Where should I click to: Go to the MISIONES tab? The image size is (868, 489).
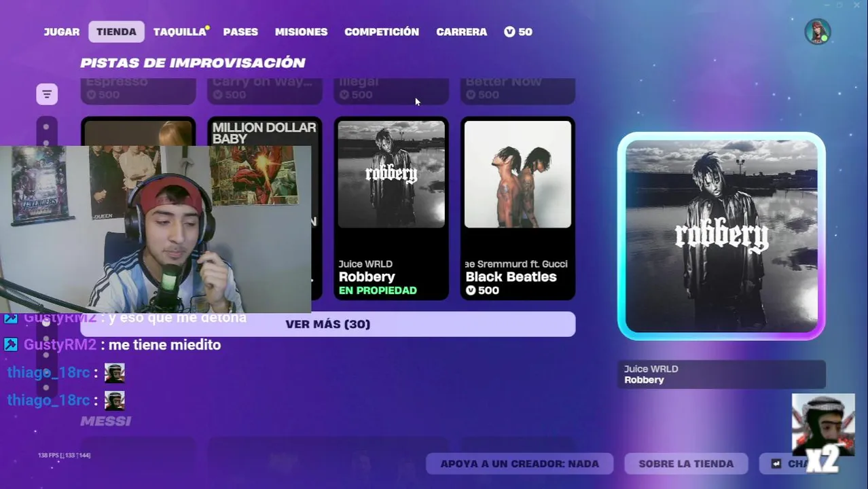[x=301, y=32]
